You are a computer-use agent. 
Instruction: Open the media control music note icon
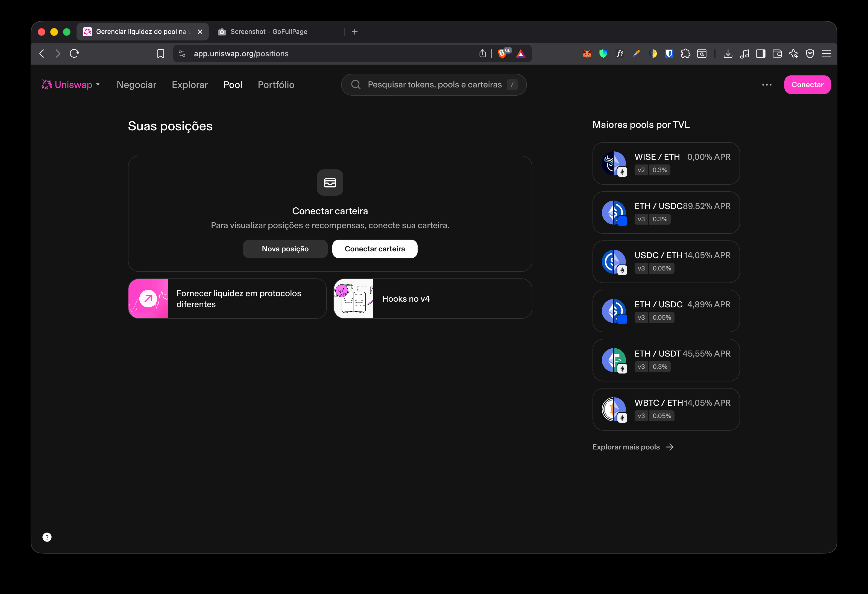coord(744,54)
